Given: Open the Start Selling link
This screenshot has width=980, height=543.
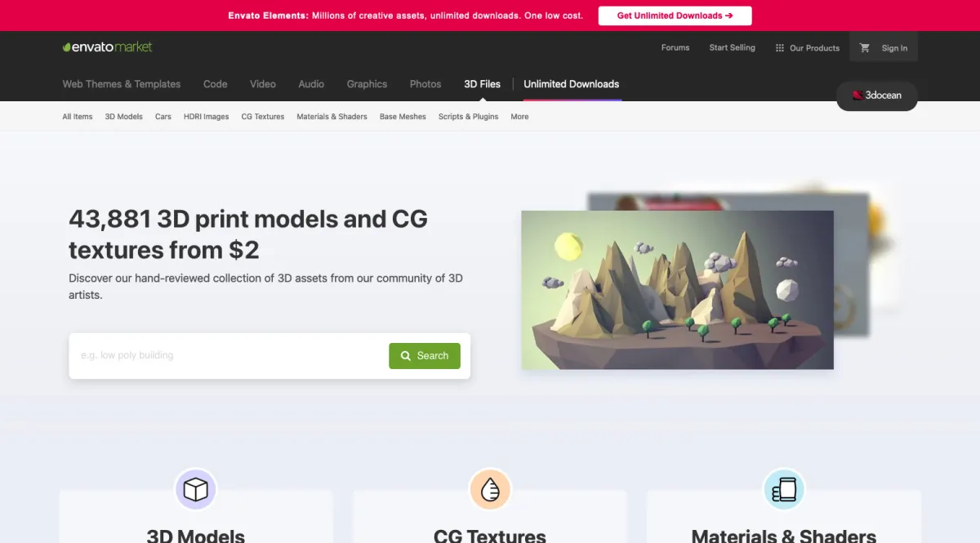Looking at the screenshot, I should point(732,47).
